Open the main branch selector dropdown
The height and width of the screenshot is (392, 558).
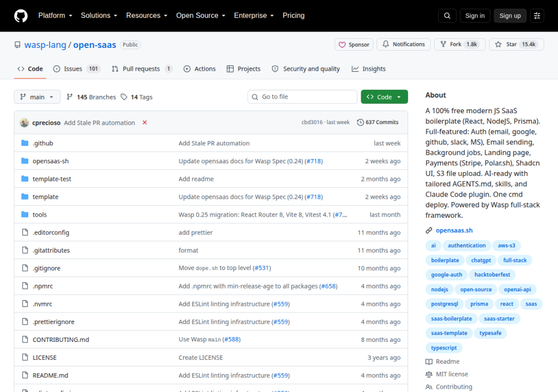click(37, 97)
